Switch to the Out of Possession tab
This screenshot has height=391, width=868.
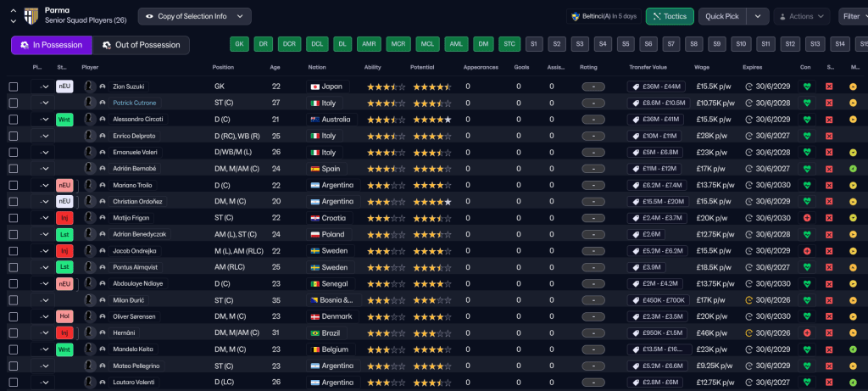coord(141,45)
